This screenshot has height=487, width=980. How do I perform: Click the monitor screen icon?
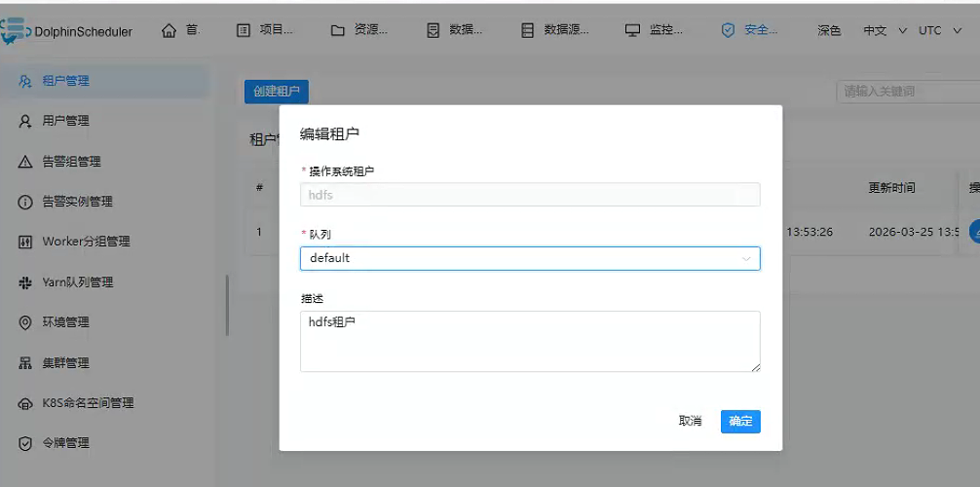[632, 30]
